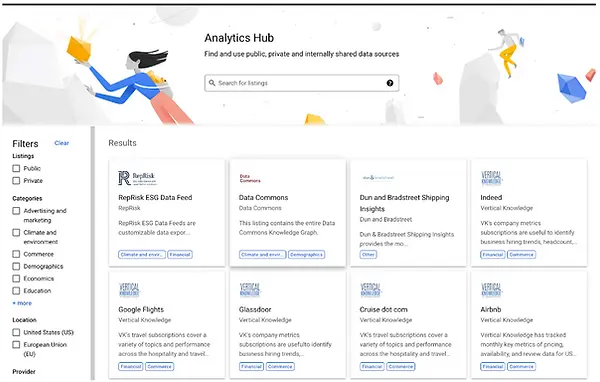Click Vertical Knowledge logo on Google Flights card
Viewport: 600px width, 382px height.
(x=129, y=290)
